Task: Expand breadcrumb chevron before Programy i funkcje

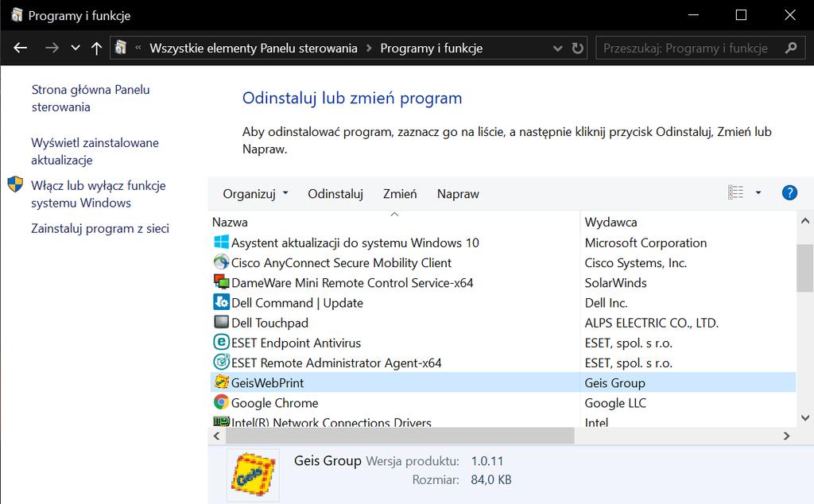Action: click(x=369, y=48)
